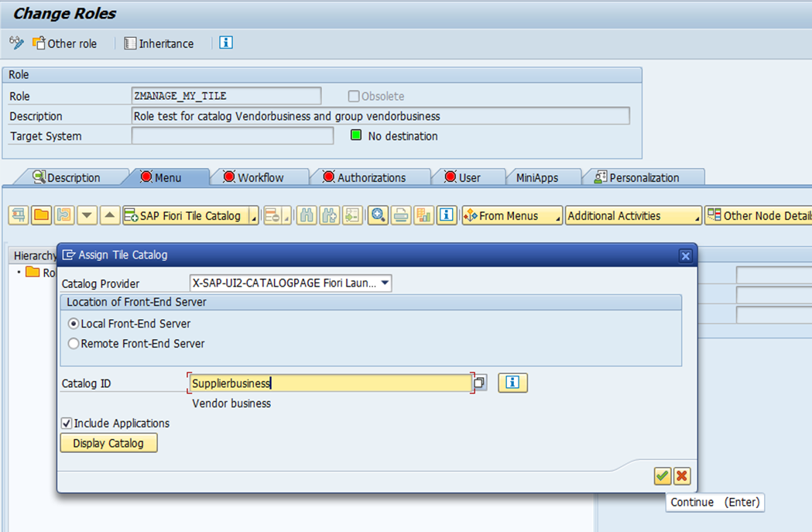Switch to the Authorizations tab

pos(372,177)
